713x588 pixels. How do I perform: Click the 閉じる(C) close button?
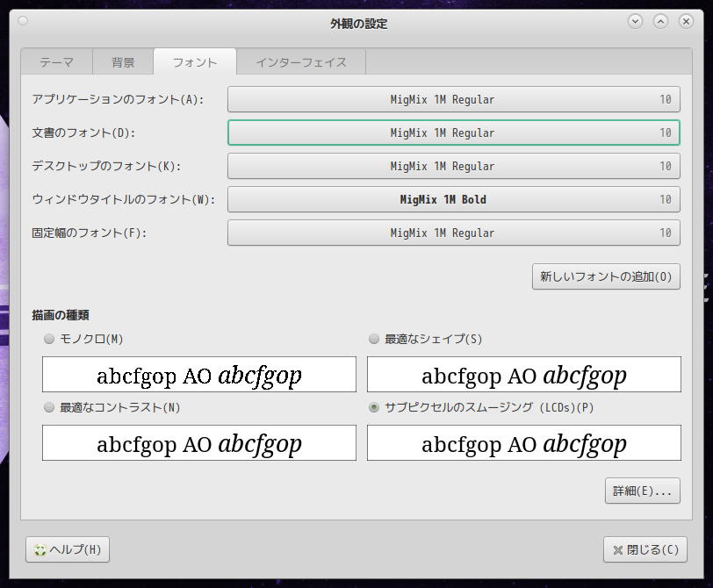[645, 550]
